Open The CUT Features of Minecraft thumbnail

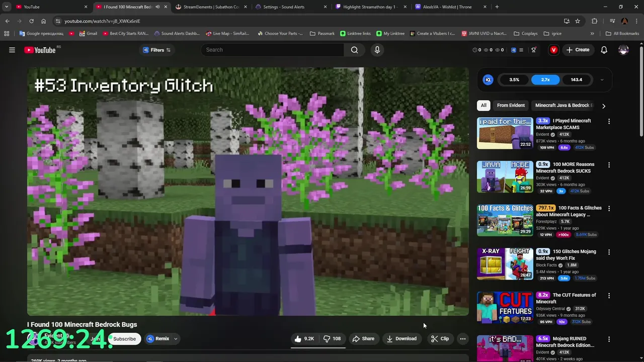click(x=505, y=307)
